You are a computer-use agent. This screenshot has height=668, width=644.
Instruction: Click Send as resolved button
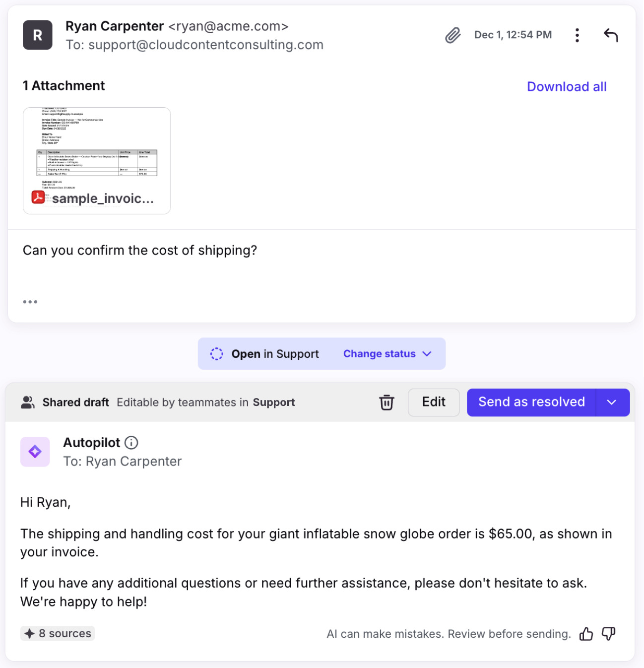point(531,402)
